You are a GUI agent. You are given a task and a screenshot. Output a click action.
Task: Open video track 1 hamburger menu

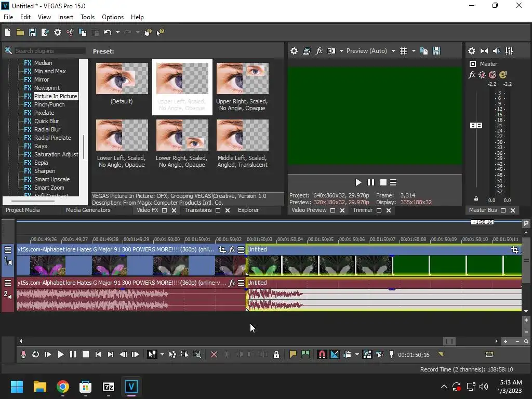(7, 250)
